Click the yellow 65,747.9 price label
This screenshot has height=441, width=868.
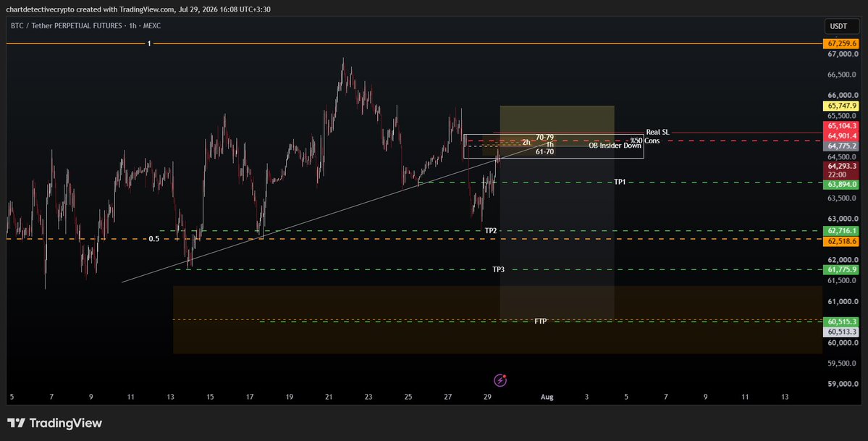point(841,105)
